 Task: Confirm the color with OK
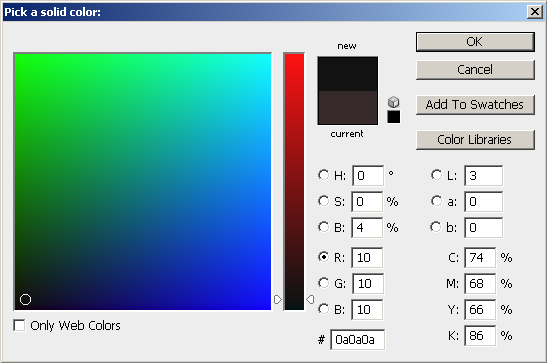point(475,42)
